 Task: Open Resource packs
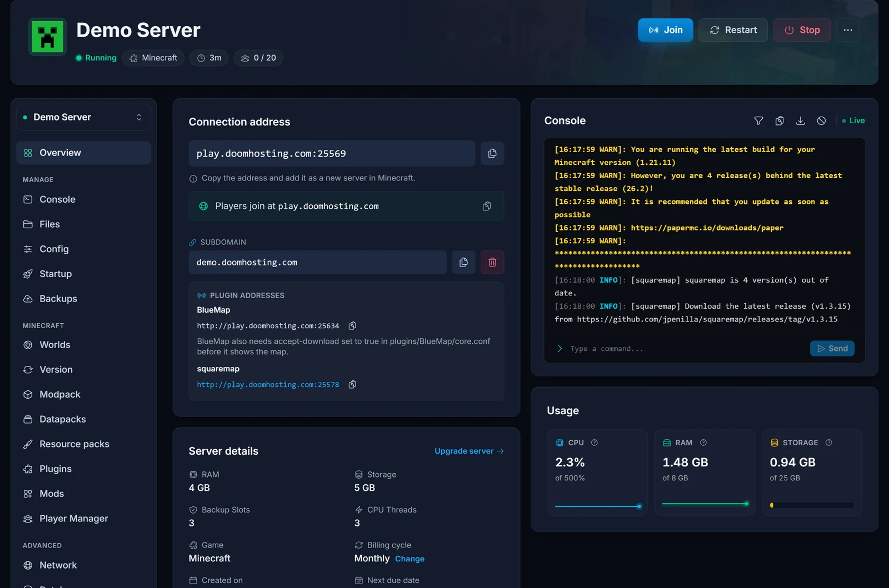(x=83, y=444)
